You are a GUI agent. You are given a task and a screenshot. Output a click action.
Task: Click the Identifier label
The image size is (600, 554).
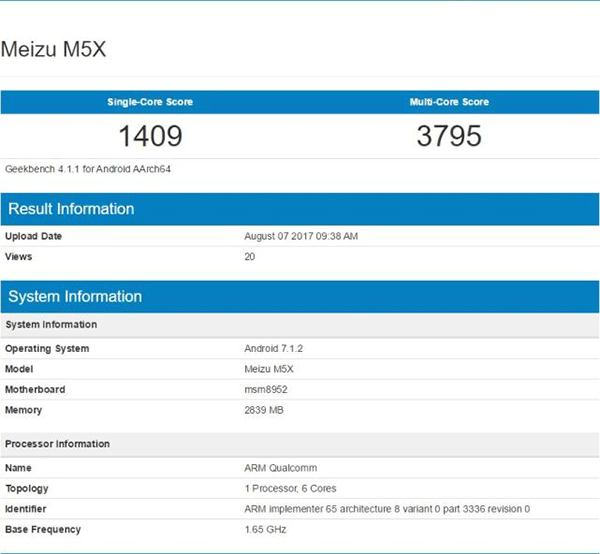(x=26, y=509)
